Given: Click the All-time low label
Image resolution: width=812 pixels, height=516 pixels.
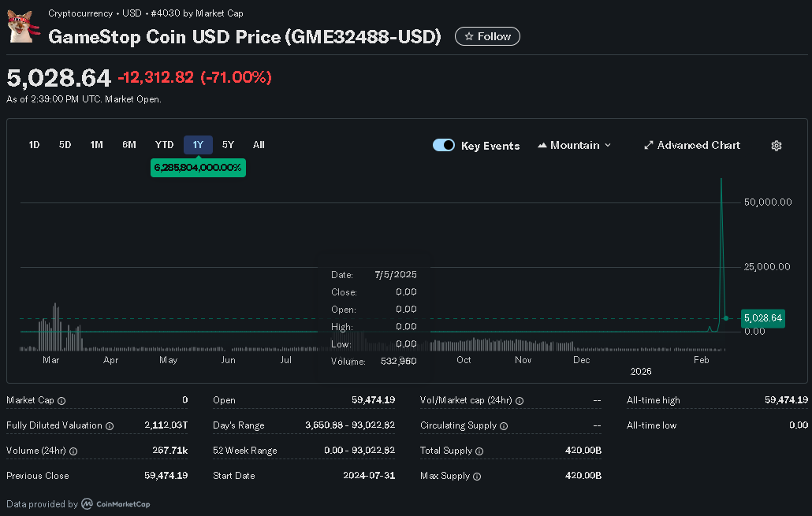Looking at the screenshot, I should 651,425.
